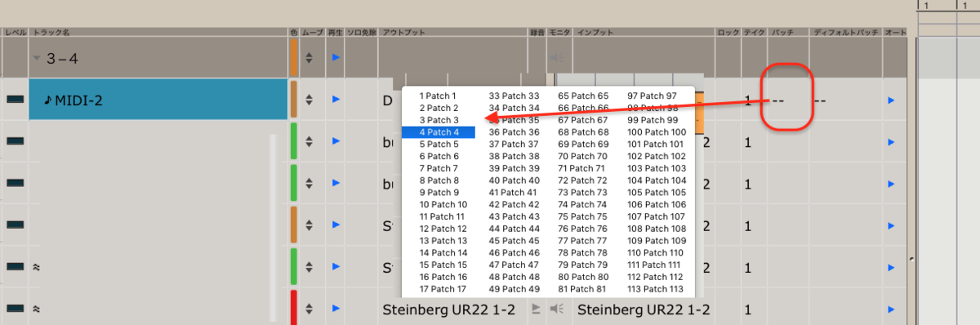Pick 97 Patch 97 in the patch menu

pyautogui.click(x=652, y=96)
